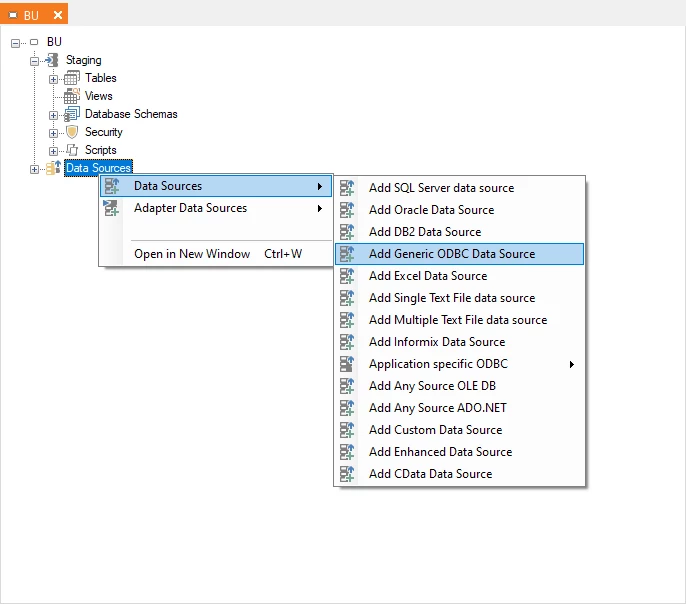The width and height of the screenshot is (686, 604).
Task: Click icon beside Data Sources context menu item
Action: [x=112, y=186]
